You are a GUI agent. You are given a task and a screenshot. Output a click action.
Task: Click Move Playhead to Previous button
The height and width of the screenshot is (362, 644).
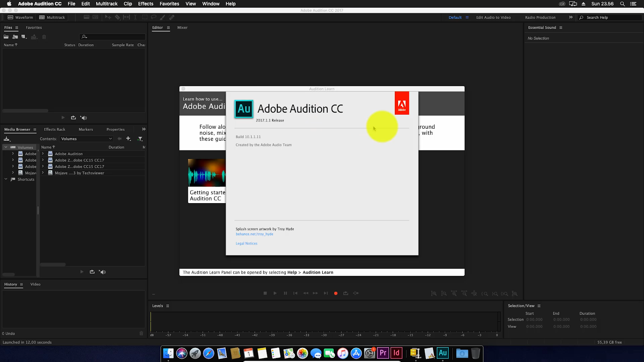tap(295, 293)
